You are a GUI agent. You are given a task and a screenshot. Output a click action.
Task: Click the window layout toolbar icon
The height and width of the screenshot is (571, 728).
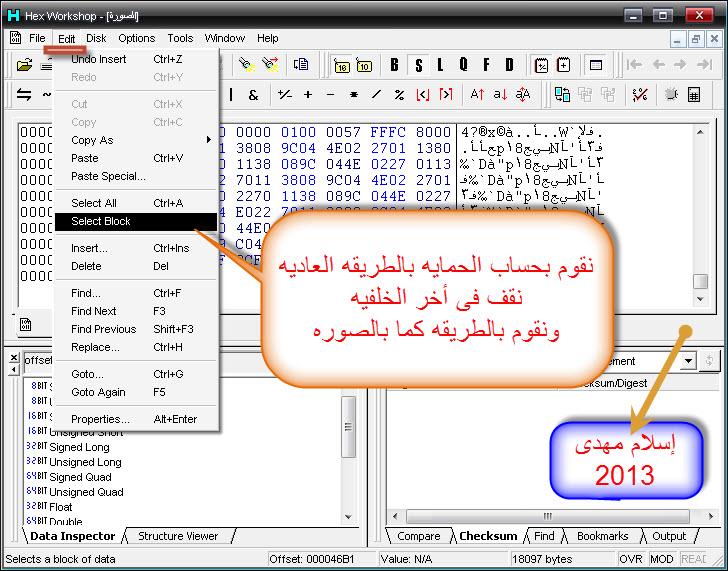pos(596,65)
